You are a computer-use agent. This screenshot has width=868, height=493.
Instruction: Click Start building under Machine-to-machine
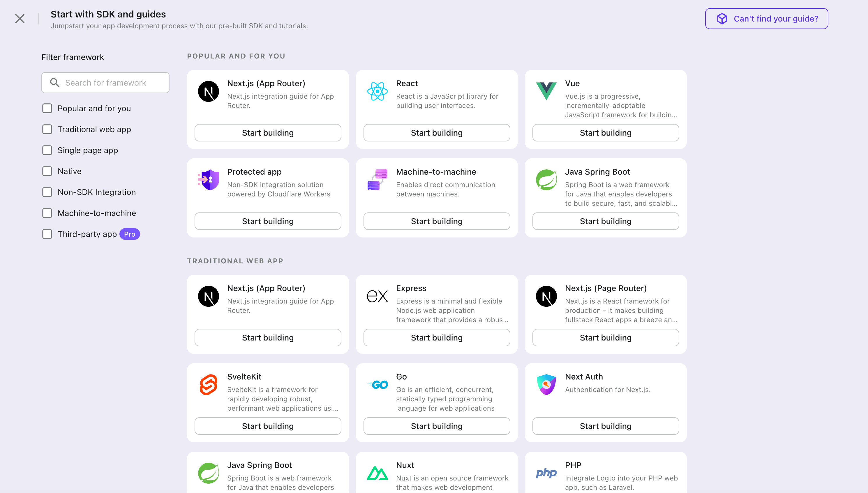tap(436, 221)
